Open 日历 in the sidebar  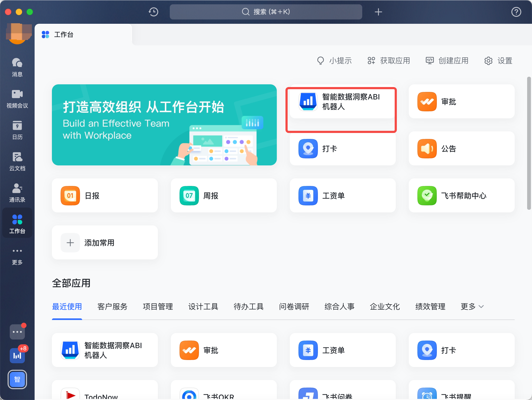[x=17, y=130]
